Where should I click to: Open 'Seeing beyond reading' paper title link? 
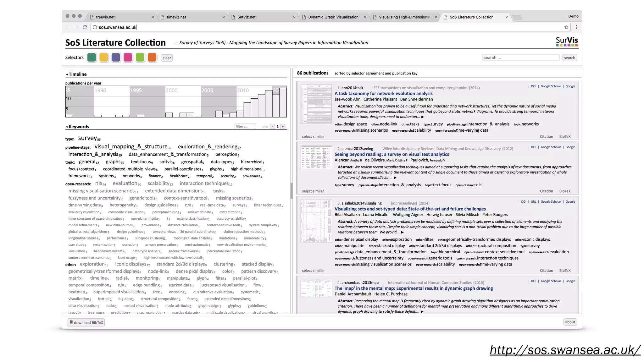coord(391,154)
